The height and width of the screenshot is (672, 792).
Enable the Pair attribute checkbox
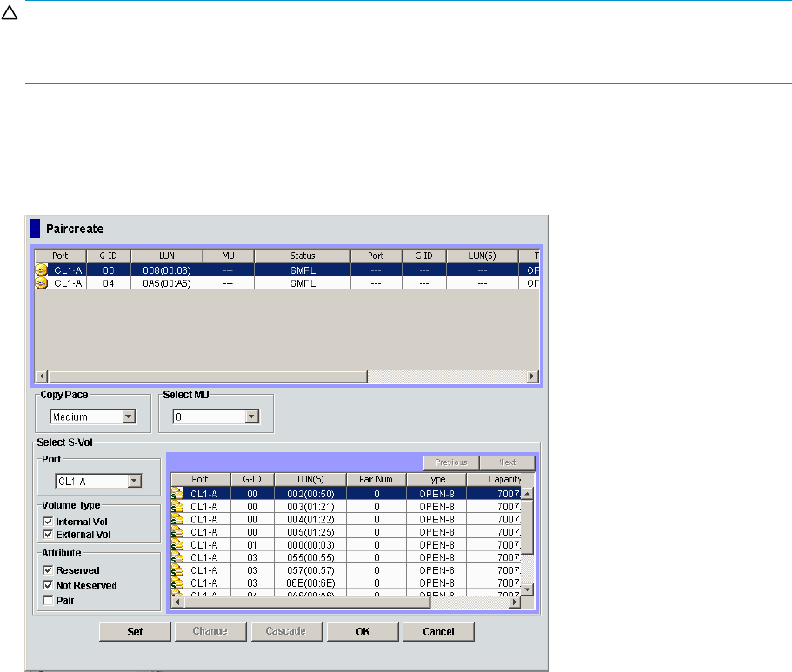point(48,601)
